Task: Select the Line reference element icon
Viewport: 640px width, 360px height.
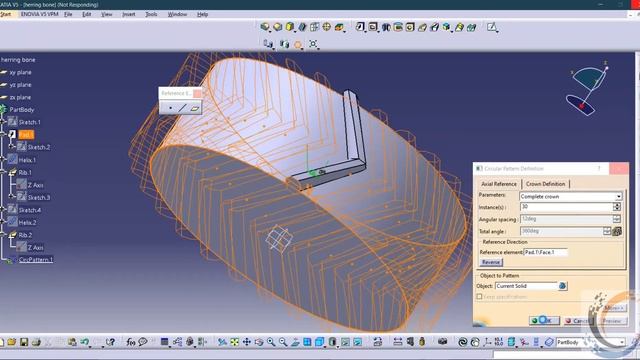Action: tap(182, 108)
